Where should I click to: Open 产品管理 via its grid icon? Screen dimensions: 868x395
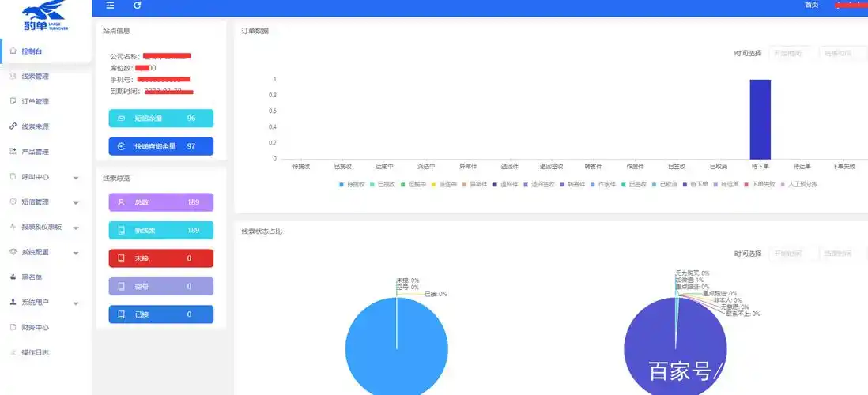pyautogui.click(x=13, y=151)
